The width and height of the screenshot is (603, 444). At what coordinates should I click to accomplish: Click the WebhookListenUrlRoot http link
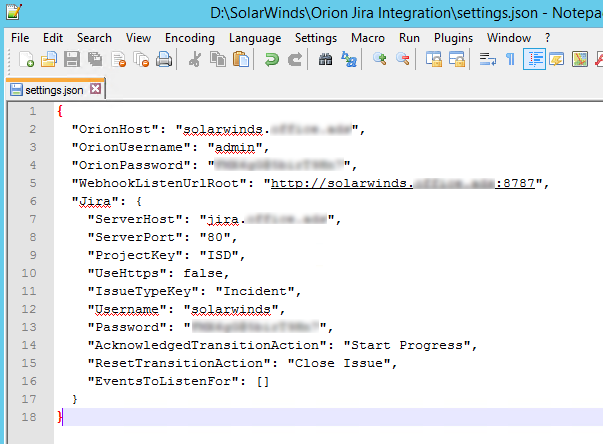(403, 183)
